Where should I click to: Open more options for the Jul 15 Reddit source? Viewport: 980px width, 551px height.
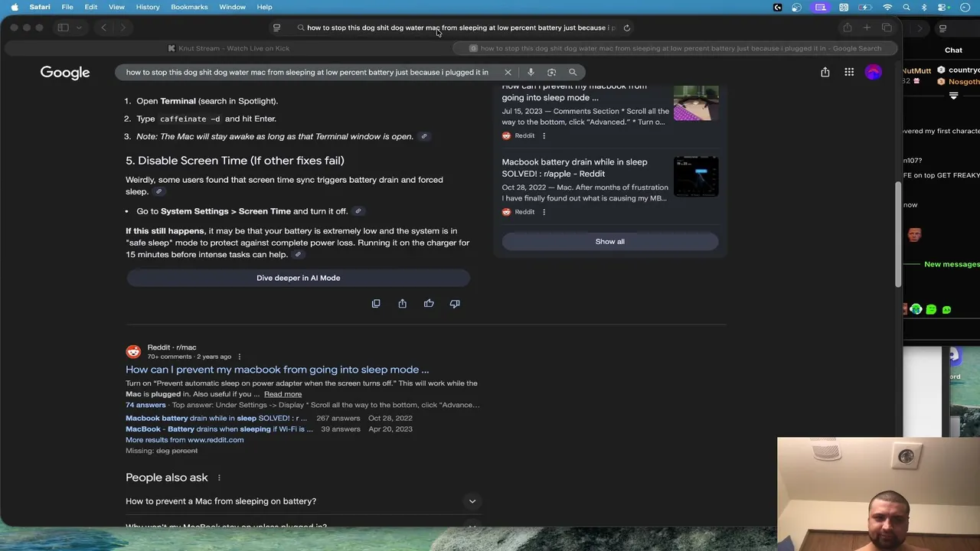(544, 135)
